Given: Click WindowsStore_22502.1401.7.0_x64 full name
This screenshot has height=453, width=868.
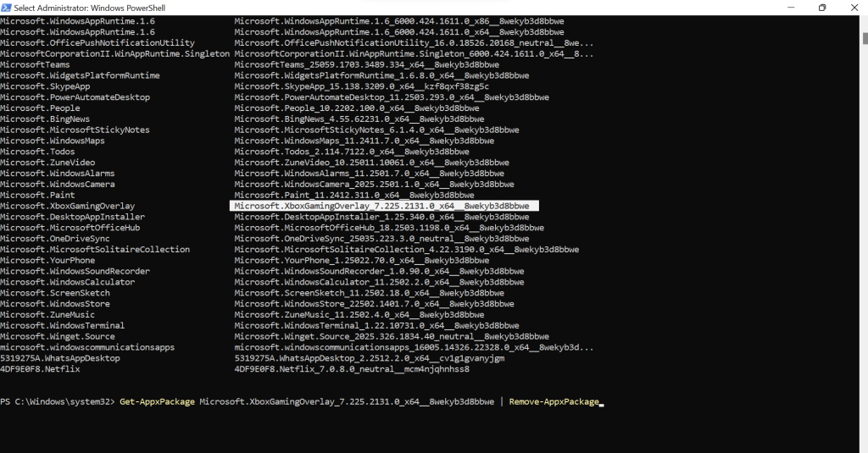Looking at the screenshot, I should (x=374, y=304).
